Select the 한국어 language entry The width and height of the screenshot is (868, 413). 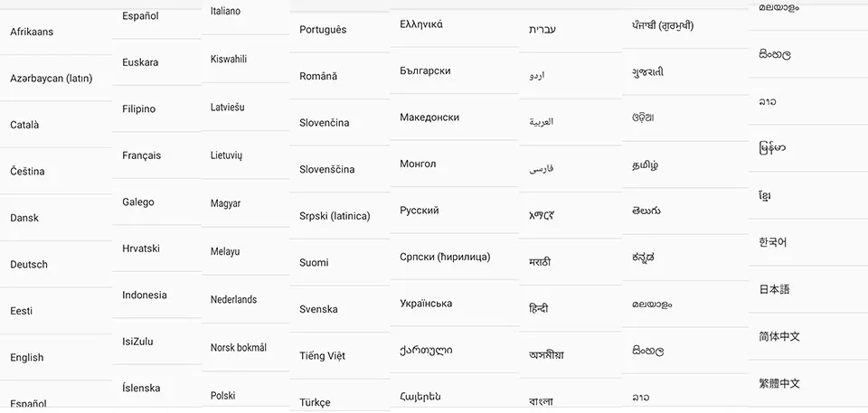808,242
